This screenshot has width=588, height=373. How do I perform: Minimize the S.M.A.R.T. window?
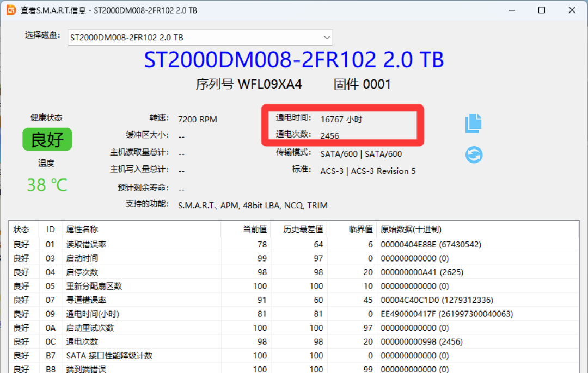click(511, 10)
